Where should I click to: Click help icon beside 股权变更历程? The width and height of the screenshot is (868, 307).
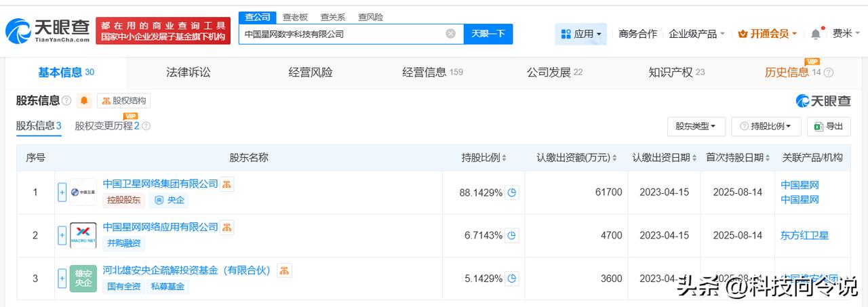tap(146, 126)
